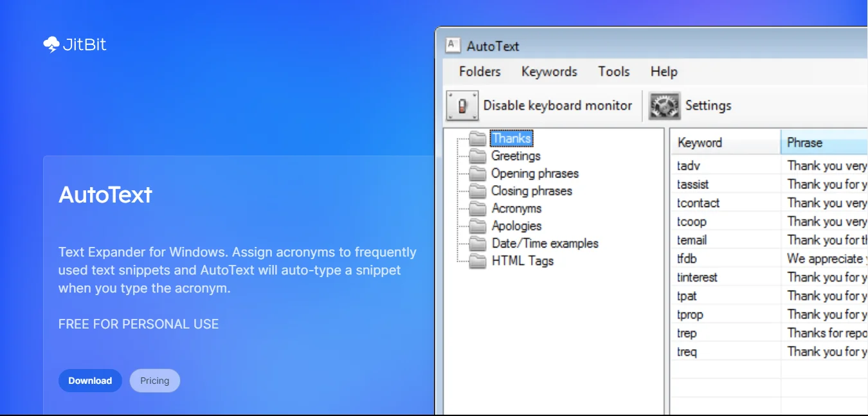Click the Opening phrases folder icon

[477, 173]
